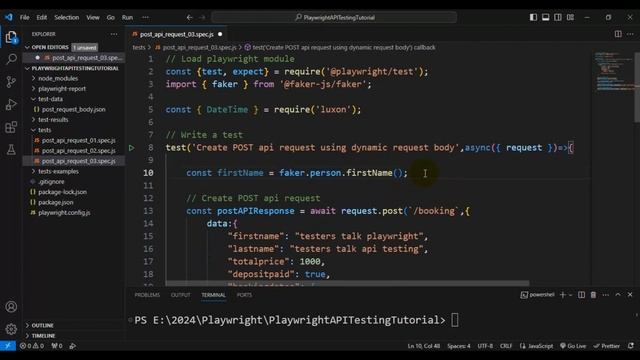The image size is (640, 360).
Task: Click the ports forwarded status indicator
Action: pos(57,346)
